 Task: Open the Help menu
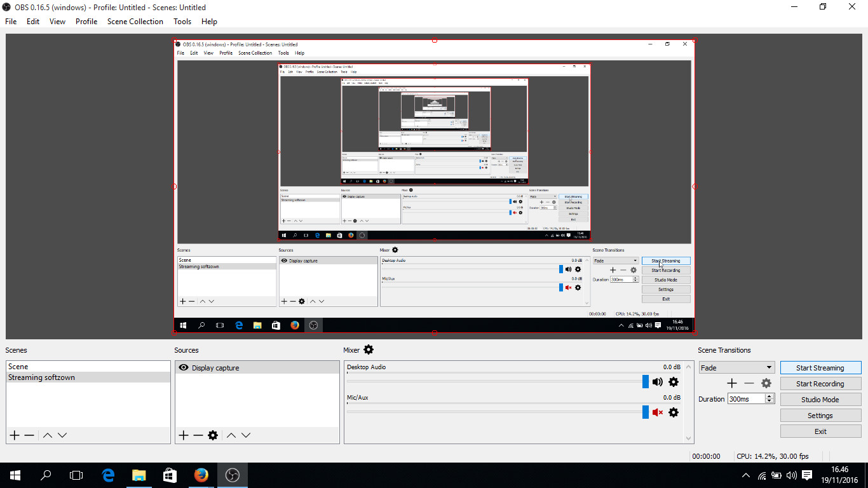pyautogui.click(x=209, y=21)
